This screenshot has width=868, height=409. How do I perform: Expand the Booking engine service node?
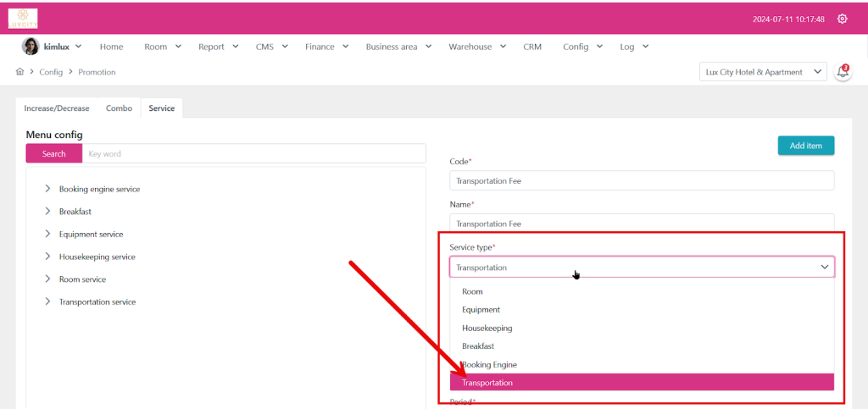pos(47,189)
